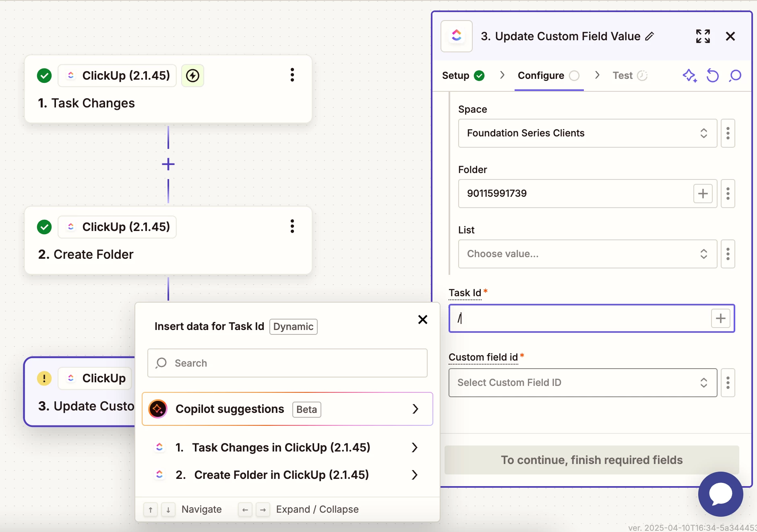Screen dimensions: 757x532
Task: Click the Beta badge
Action: 307,410
